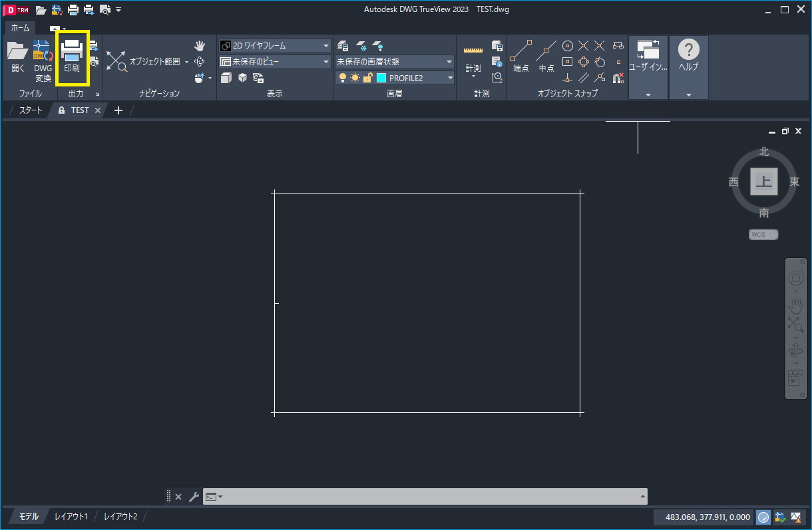Viewport: 812px width, 530px height.
Task: Click the steering wheel icon on navigation bar
Action: pyautogui.click(x=795, y=278)
